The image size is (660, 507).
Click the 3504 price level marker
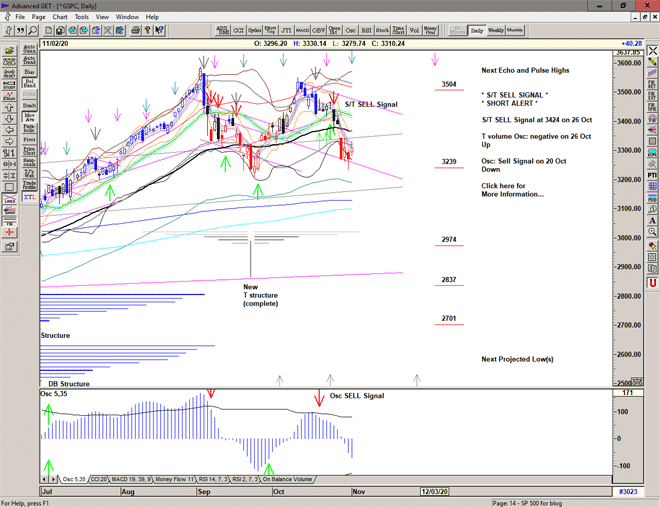pos(449,85)
